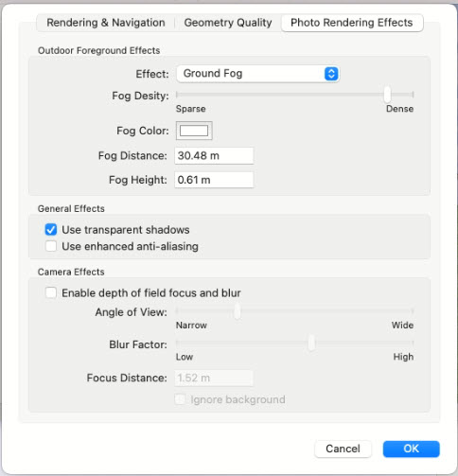The height and width of the screenshot is (476, 458).
Task: Set fog density to the Sparse end
Action: point(177,95)
